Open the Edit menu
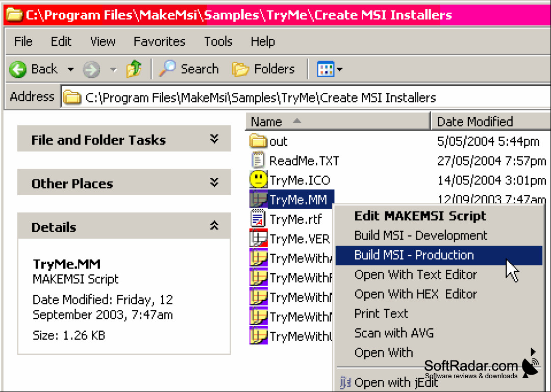This screenshot has height=392, width=551. coord(61,41)
